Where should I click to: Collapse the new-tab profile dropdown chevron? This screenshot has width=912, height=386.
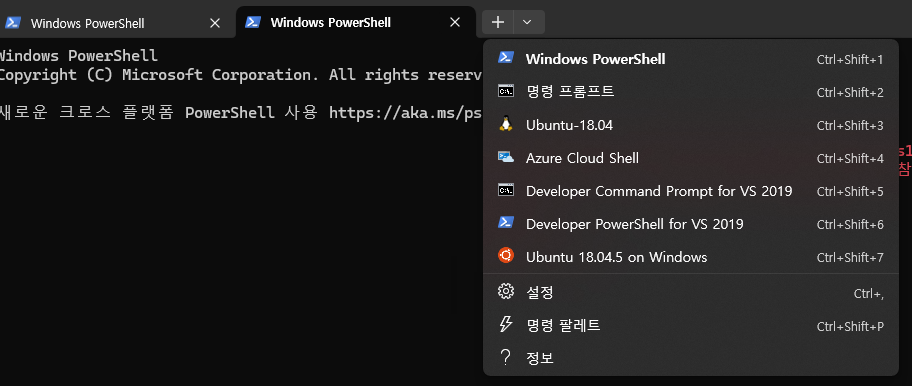coord(527,22)
